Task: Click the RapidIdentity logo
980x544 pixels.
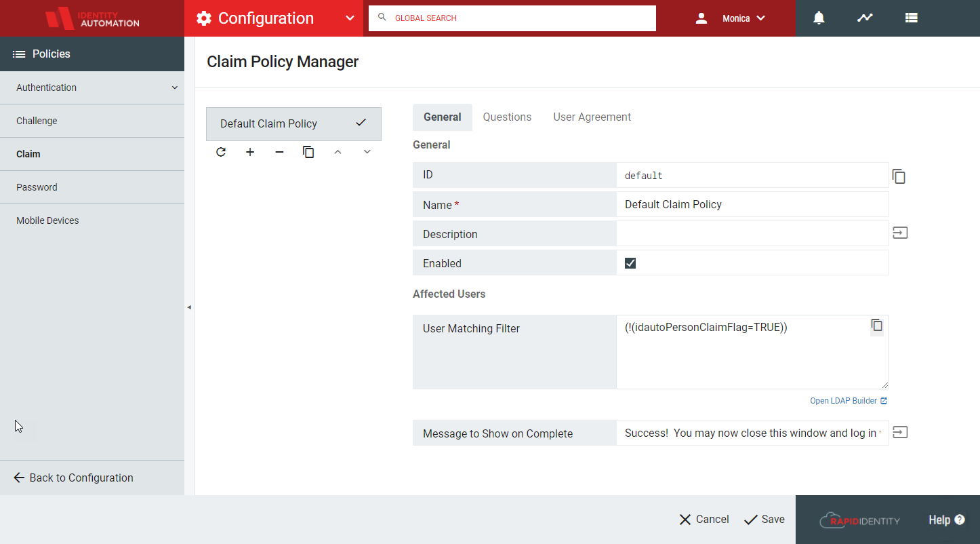Action: point(859,520)
